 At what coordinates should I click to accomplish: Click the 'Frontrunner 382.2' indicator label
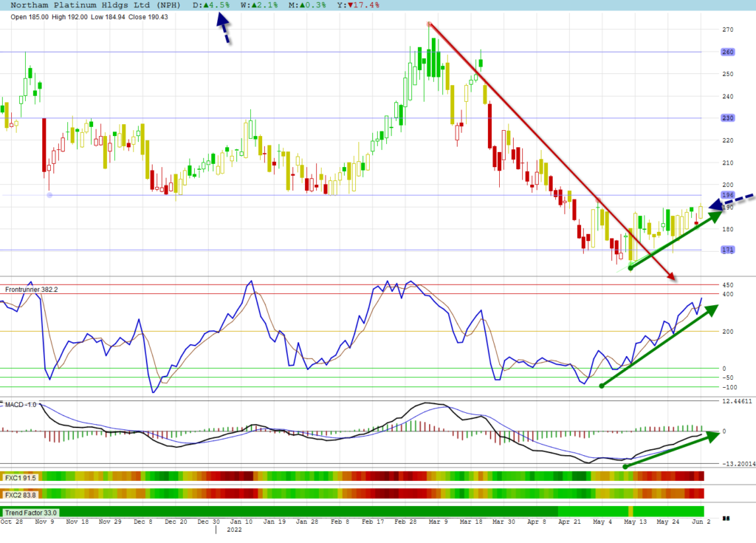tap(31, 290)
